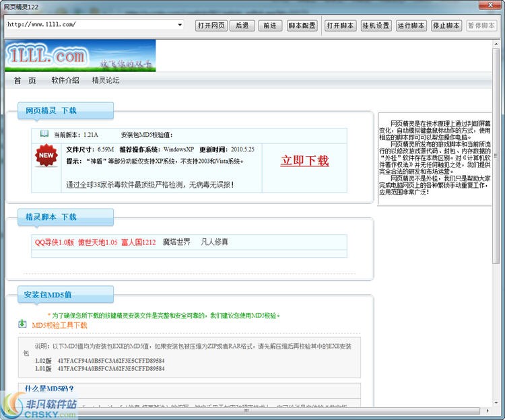The image size is (505, 420).
Task: Click the 精灵脚本 下载 section header
Action: coord(65,217)
